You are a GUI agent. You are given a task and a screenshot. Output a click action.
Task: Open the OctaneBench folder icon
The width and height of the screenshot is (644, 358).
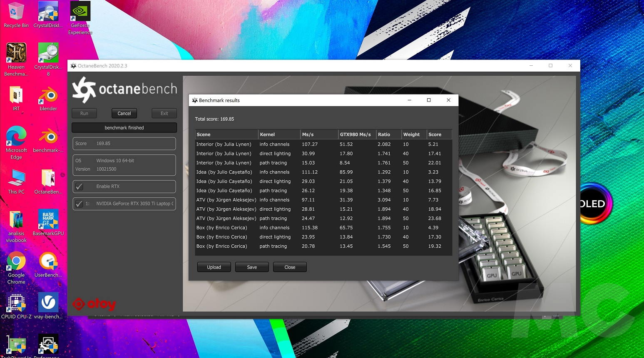tap(48, 179)
